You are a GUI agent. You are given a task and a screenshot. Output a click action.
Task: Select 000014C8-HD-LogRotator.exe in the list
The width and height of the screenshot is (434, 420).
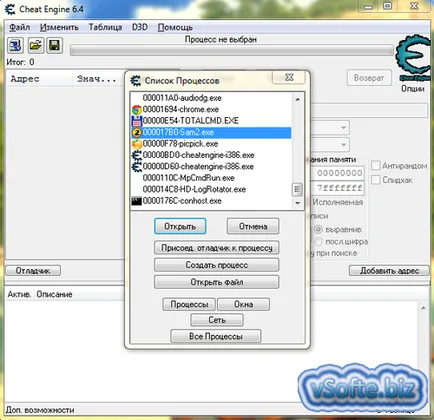tap(211, 190)
